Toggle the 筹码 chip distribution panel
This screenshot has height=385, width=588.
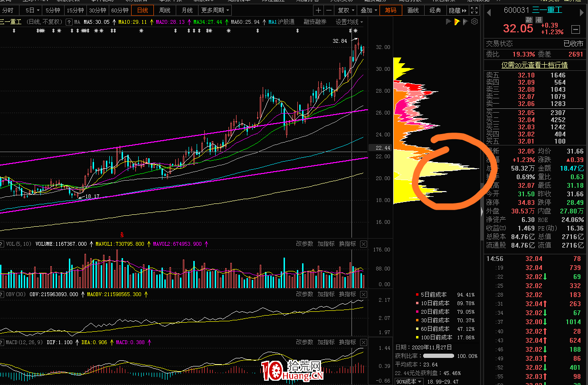(390, 10)
